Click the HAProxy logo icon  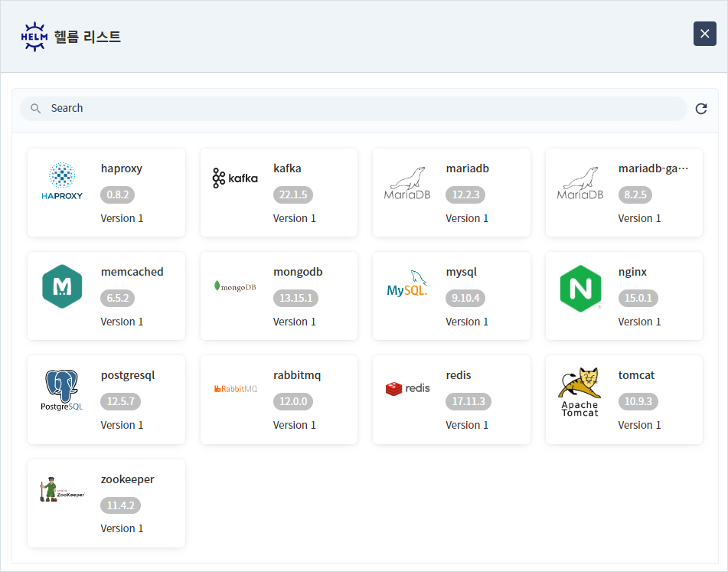pyautogui.click(x=62, y=181)
